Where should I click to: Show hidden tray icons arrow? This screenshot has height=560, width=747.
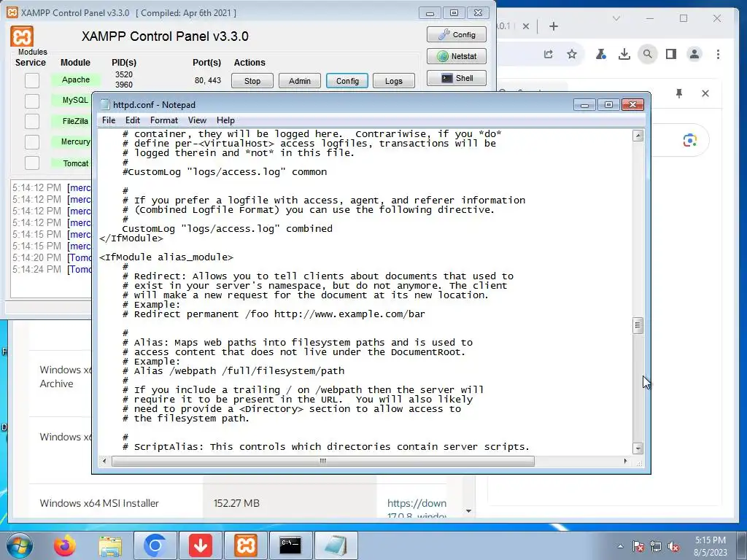point(620,546)
